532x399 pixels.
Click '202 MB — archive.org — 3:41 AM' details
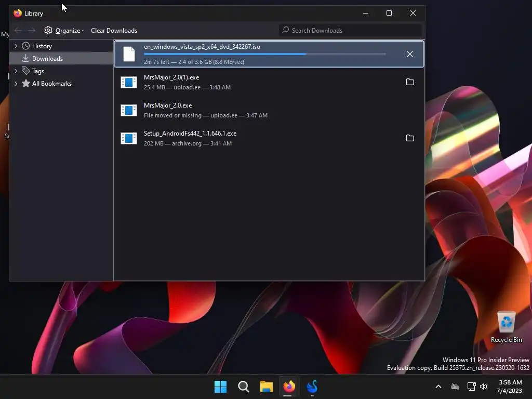tap(188, 143)
